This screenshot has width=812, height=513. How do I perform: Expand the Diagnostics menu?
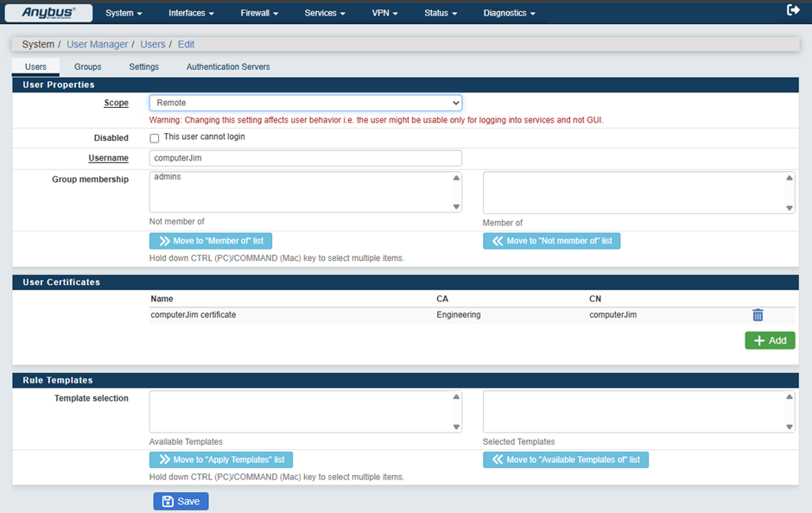pyautogui.click(x=509, y=14)
